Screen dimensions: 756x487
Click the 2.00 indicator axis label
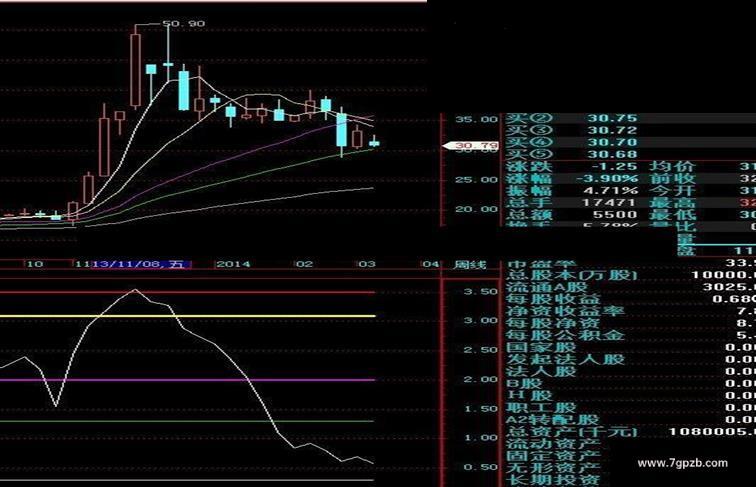480,379
